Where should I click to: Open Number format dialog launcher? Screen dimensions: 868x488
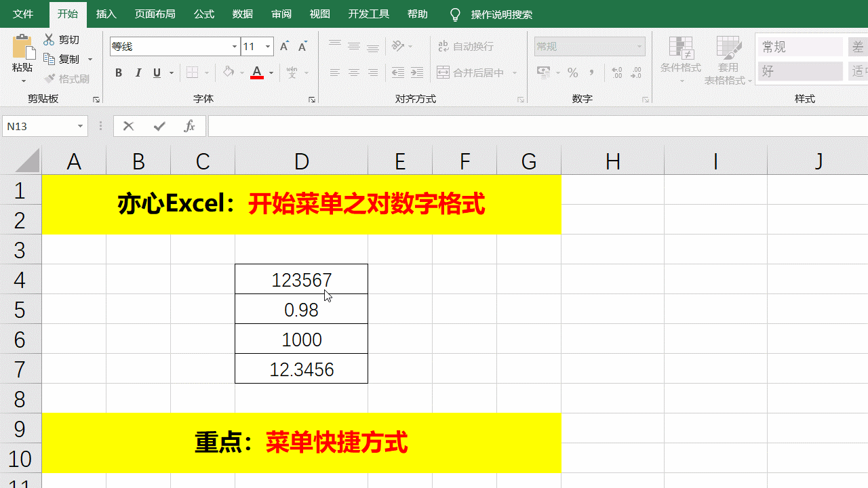(646, 100)
